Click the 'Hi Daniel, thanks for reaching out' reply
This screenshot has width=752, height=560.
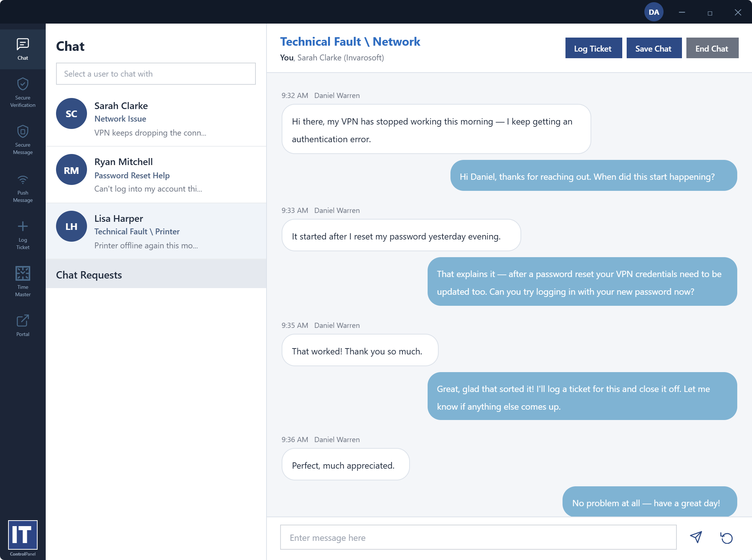click(x=593, y=175)
